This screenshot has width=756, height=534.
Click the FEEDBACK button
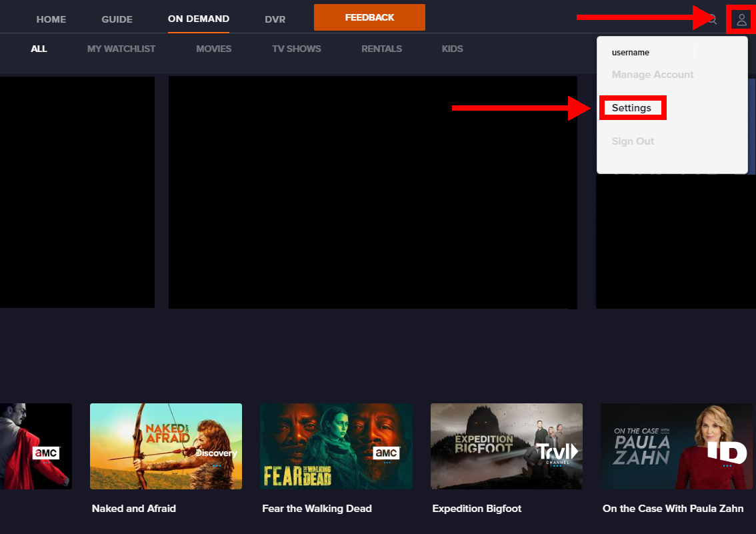(369, 17)
